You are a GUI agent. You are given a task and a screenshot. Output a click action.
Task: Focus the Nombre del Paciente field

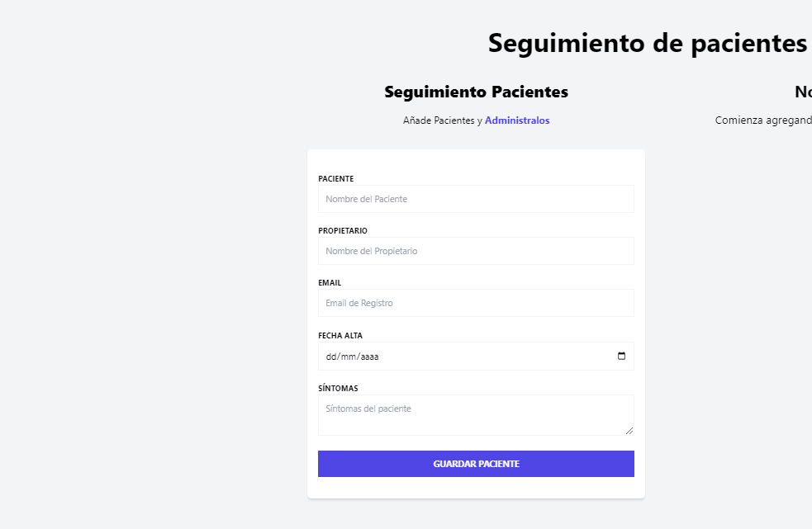click(476, 199)
